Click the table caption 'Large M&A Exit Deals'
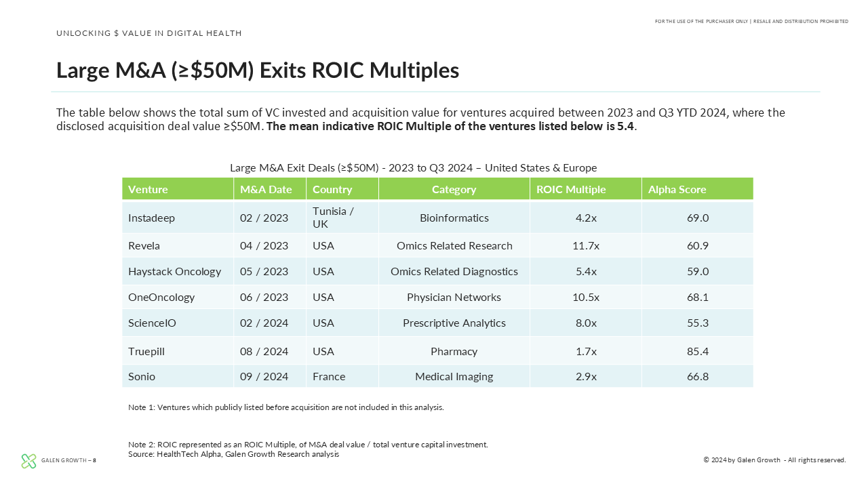Viewport: 868px width, 488px height. click(413, 167)
